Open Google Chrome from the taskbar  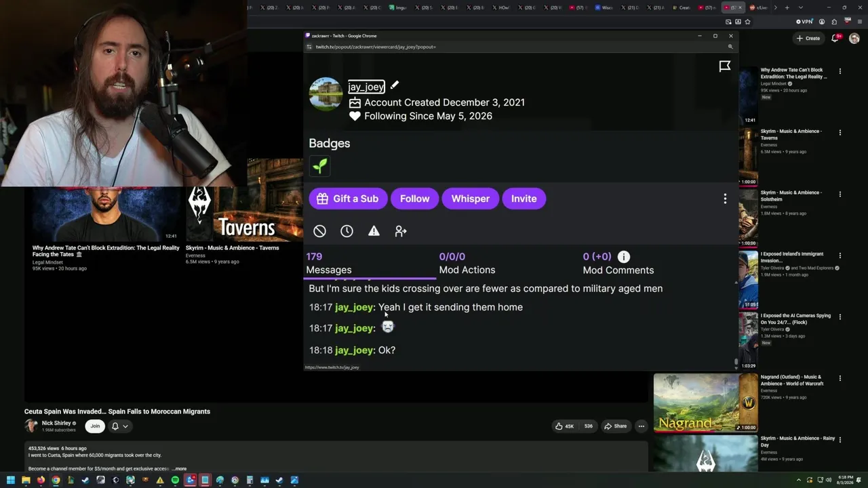(x=56, y=481)
